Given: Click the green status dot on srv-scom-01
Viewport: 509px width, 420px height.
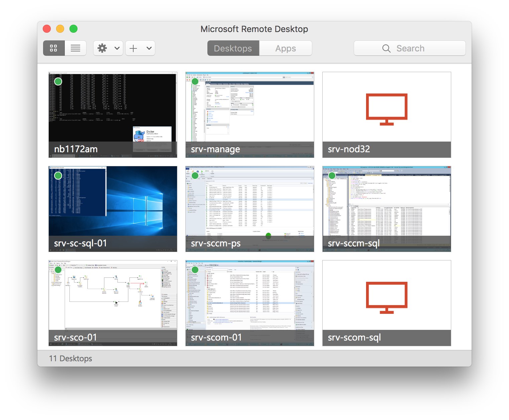Looking at the screenshot, I should pos(195,270).
